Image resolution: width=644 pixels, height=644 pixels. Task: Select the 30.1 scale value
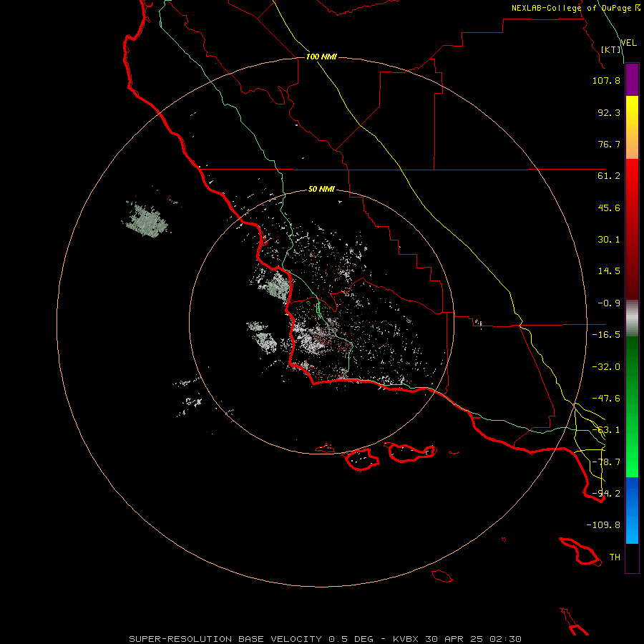tap(609, 240)
